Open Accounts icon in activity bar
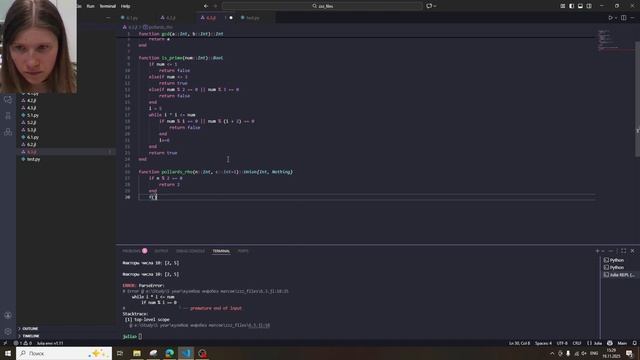This screenshot has width=640, height=360. tap(8, 316)
